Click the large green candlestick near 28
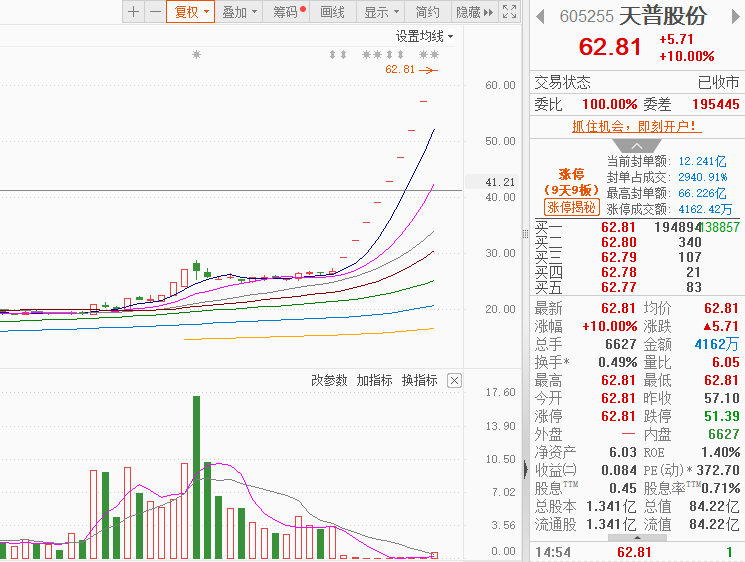This screenshot has height=562, width=745. coord(196,269)
